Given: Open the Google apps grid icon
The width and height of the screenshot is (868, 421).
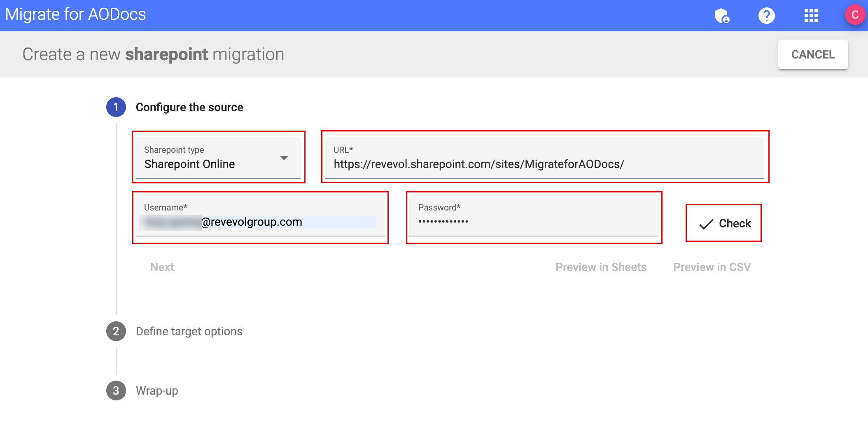Looking at the screenshot, I should click(811, 16).
